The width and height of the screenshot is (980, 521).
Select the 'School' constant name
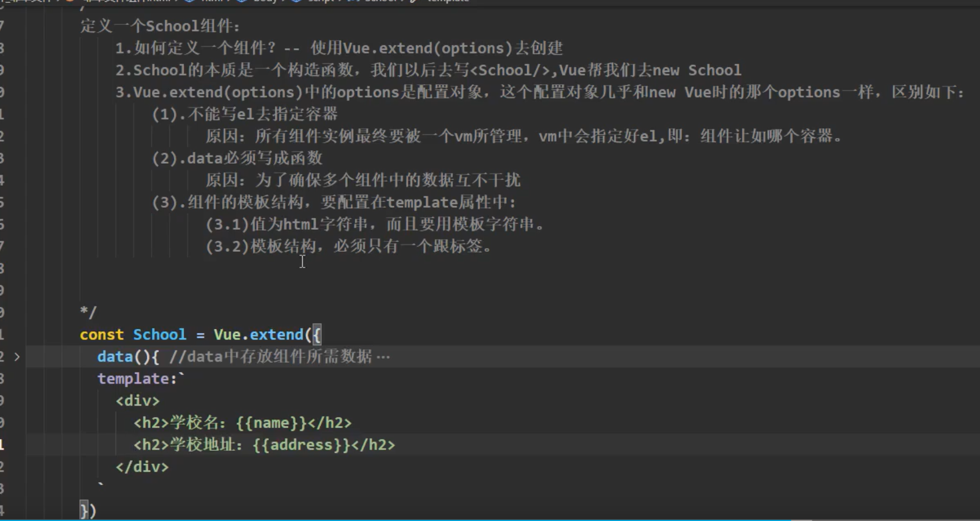[159, 335]
